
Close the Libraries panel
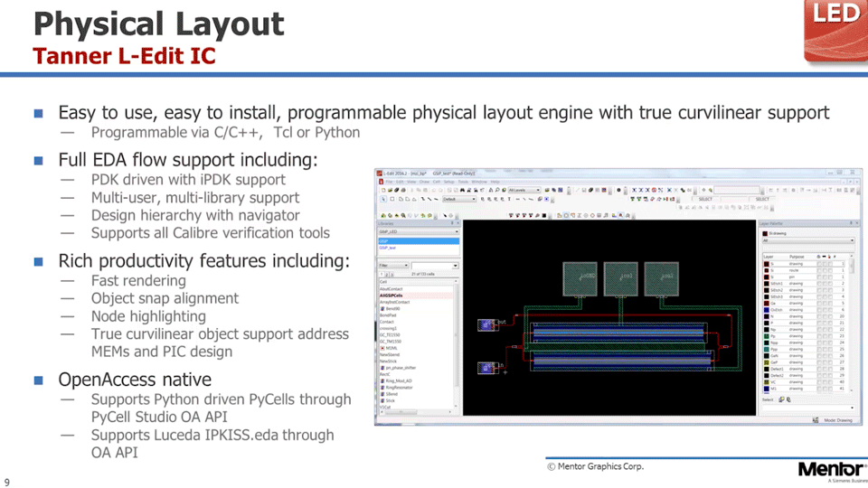pyautogui.click(x=458, y=223)
